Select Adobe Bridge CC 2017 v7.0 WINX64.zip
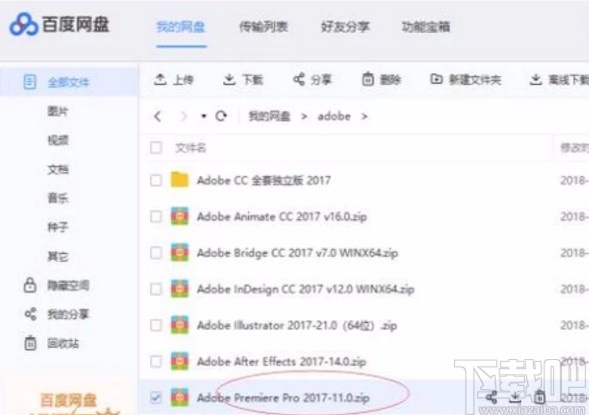Image resolution: width=589 pixels, height=415 pixels. click(x=298, y=253)
